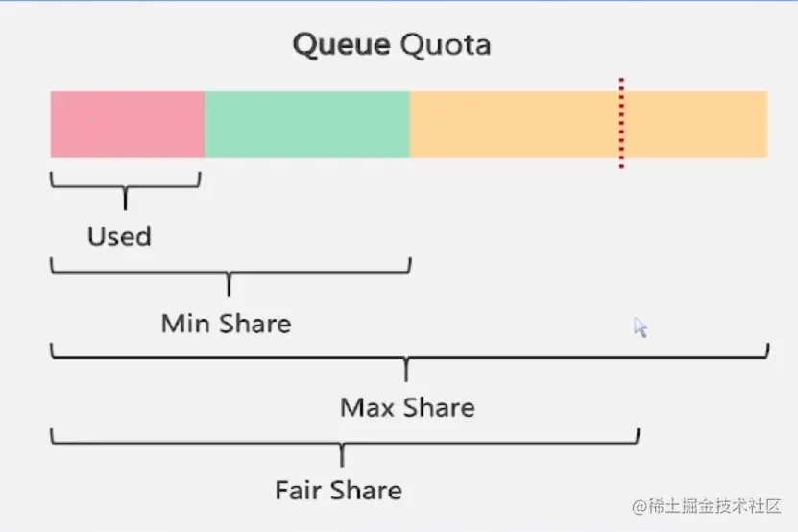Viewport: 798px width, 532px height.
Task: Click the boundary between pink and green segments
Action: pos(205,125)
